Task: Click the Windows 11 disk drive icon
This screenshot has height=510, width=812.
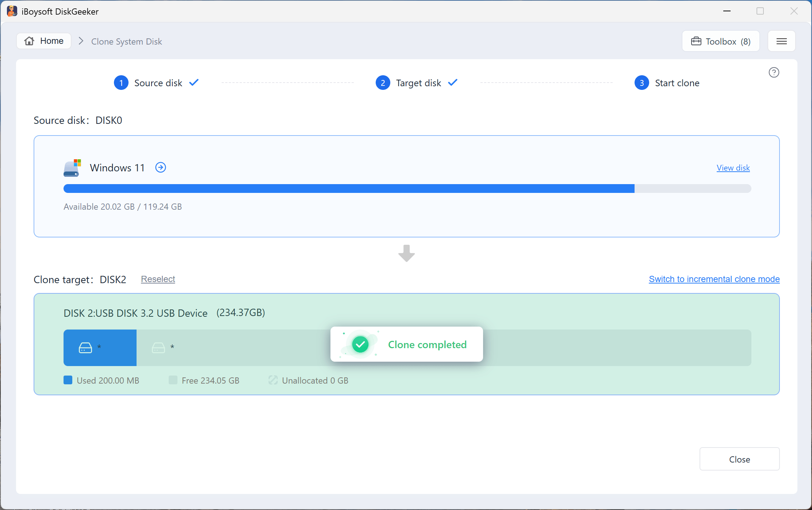Action: 72,168
